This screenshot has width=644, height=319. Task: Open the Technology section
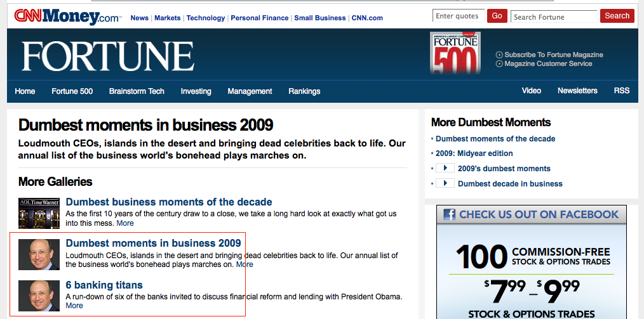[x=206, y=18]
